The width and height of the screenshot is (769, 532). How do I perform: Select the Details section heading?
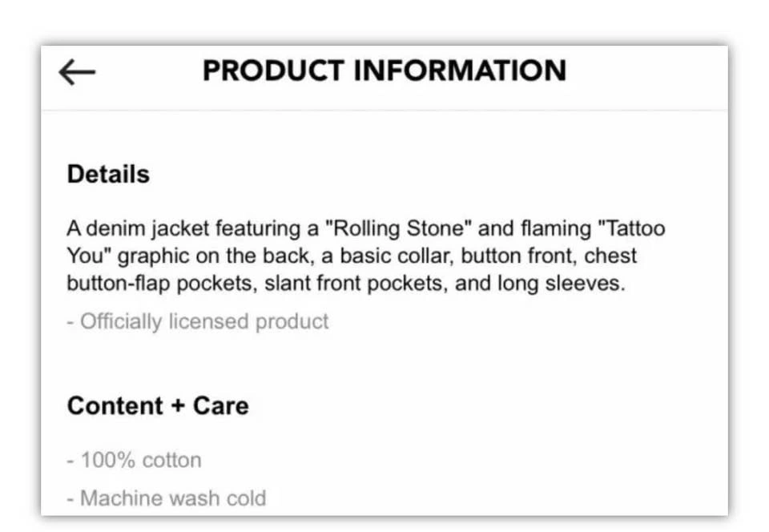pos(108,175)
